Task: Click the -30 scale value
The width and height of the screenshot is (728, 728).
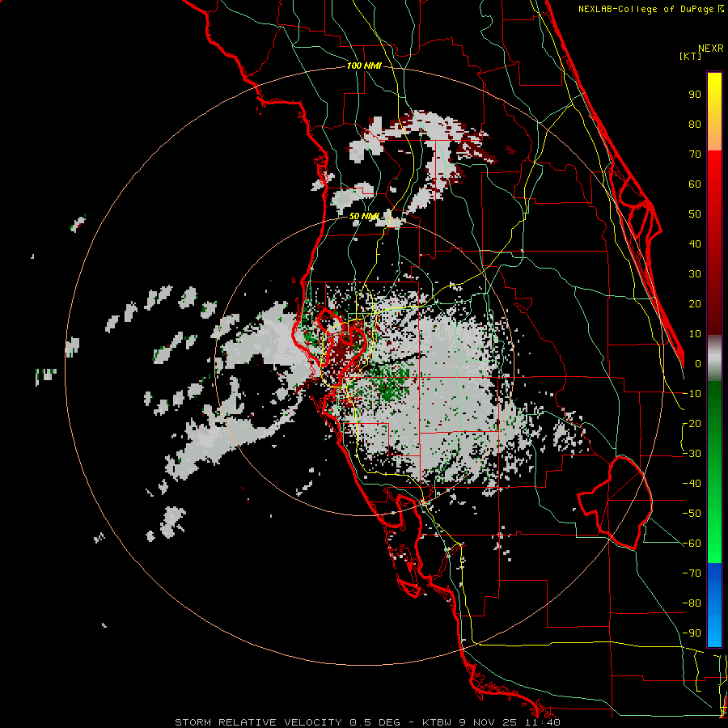Action: coord(692,454)
